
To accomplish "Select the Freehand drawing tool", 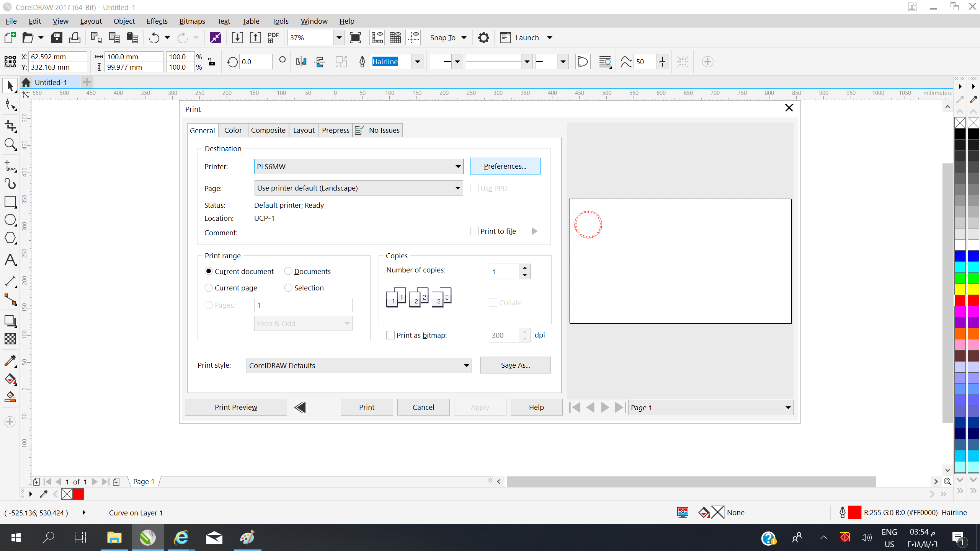I will pos(10,166).
